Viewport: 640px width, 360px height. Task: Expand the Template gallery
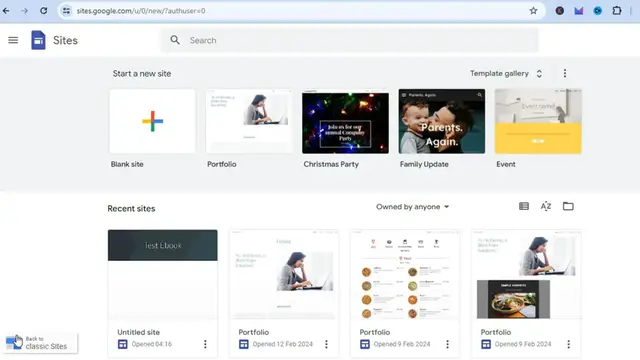coord(506,73)
